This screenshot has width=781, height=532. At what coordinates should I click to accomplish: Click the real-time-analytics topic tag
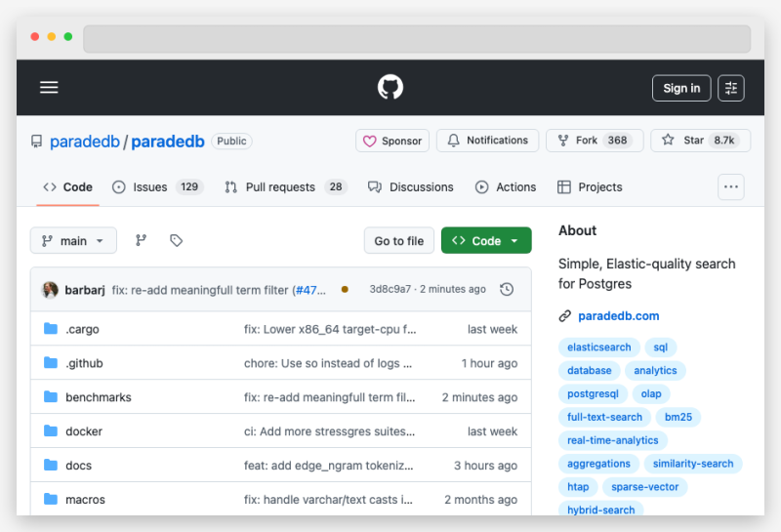613,440
